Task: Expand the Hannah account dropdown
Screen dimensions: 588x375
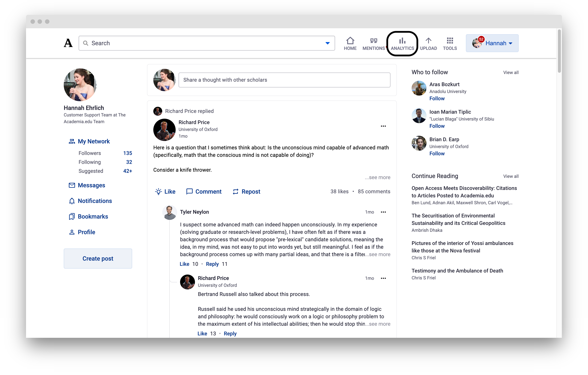Action: click(x=492, y=43)
